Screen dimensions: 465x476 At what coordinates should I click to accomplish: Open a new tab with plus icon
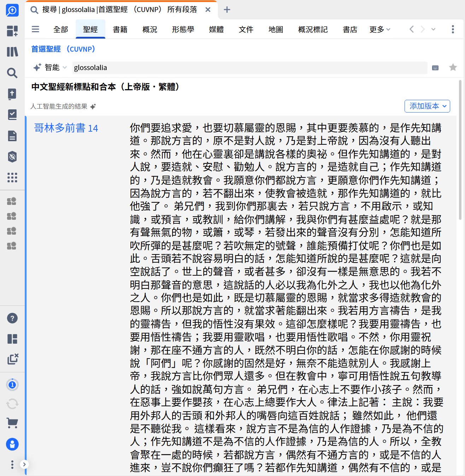point(227,10)
